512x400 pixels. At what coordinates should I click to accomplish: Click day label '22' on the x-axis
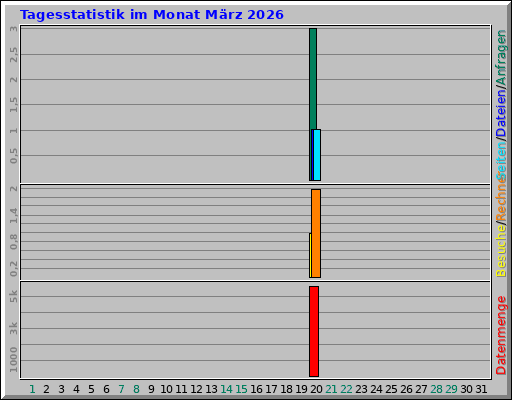point(346,389)
